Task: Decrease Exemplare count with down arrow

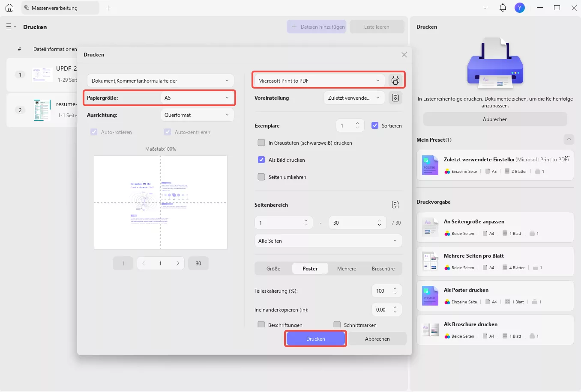Action: click(357, 128)
